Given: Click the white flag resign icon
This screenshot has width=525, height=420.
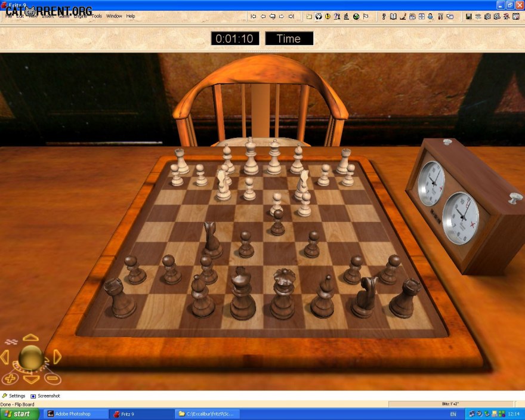Looking at the screenshot, I should (x=366, y=16).
